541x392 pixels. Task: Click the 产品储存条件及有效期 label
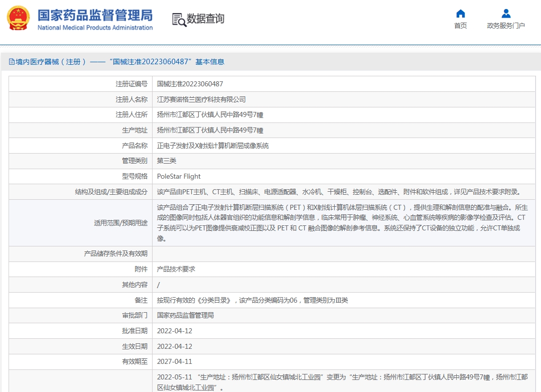click(x=115, y=253)
